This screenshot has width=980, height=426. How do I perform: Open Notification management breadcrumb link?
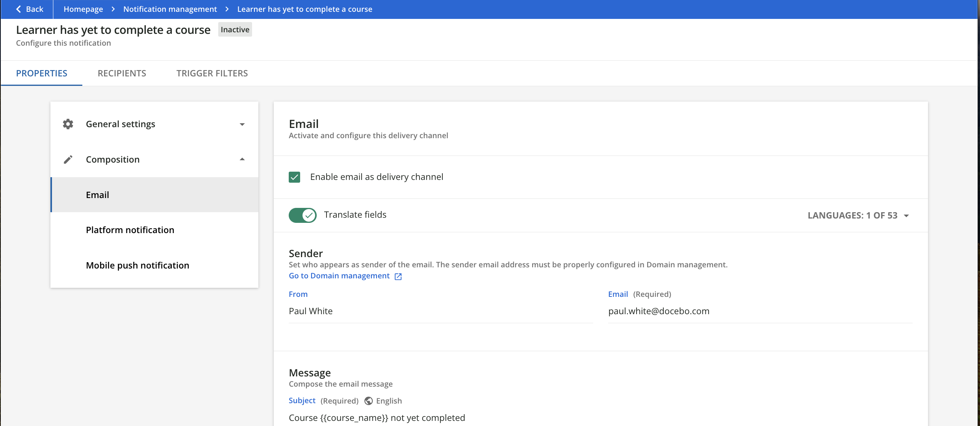(x=170, y=9)
